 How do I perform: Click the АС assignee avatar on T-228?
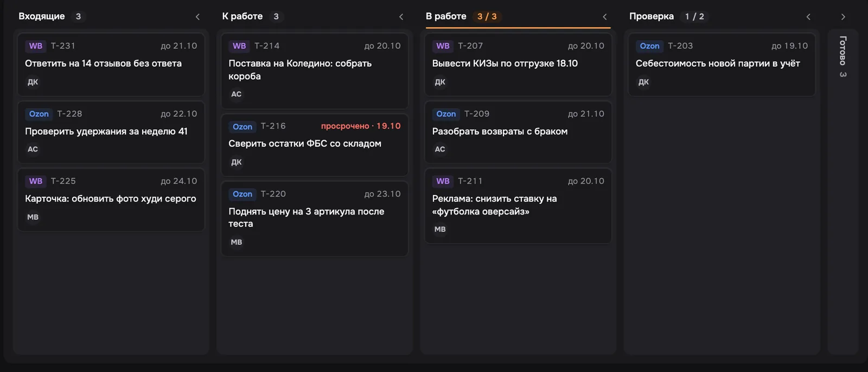[33, 149]
